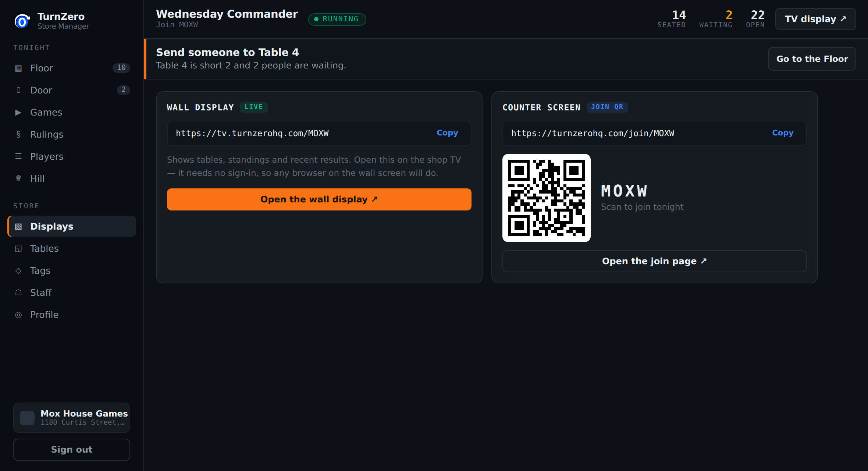Click the RUNNING status badge
Viewport: 868px width, 471px height.
(337, 19)
